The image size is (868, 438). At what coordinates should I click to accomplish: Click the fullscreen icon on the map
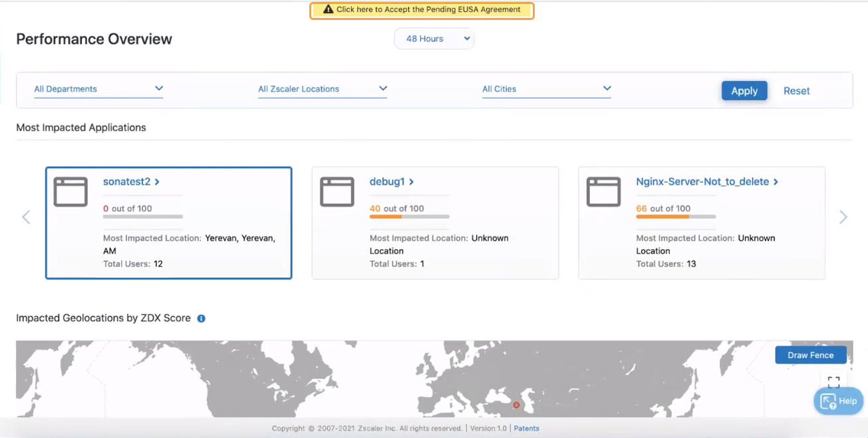click(x=833, y=382)
